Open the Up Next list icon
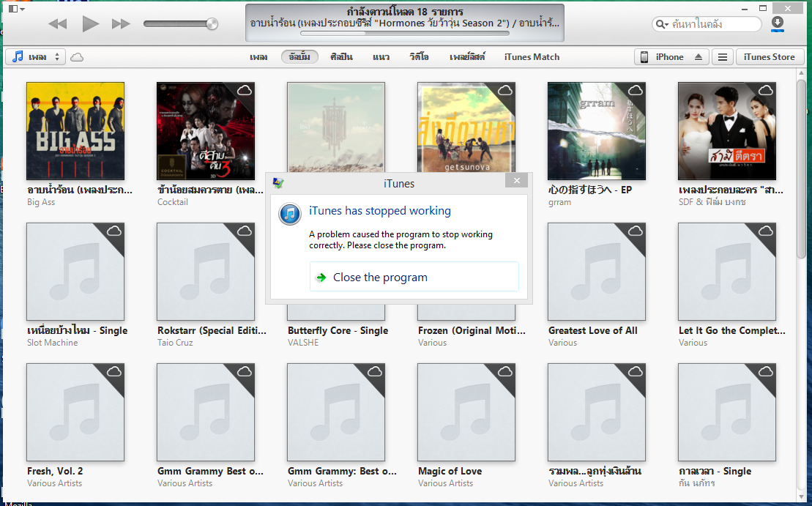Viewport: 812px width, 506px height. 723,57
